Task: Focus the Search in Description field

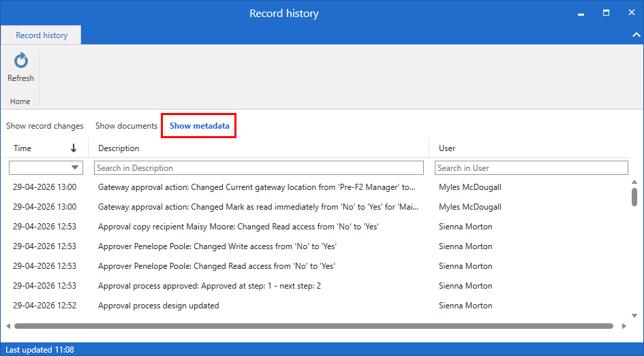Action: 259,167
